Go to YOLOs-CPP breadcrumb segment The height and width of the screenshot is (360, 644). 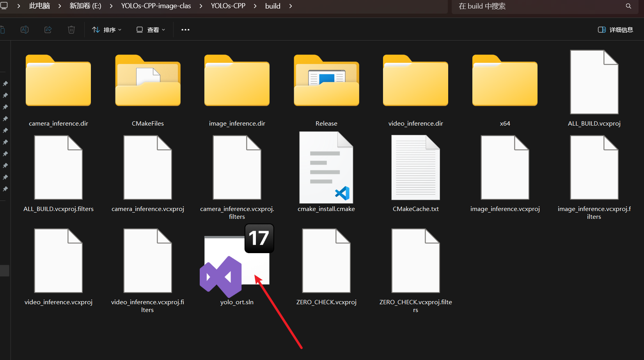click(x=228, y=6)
